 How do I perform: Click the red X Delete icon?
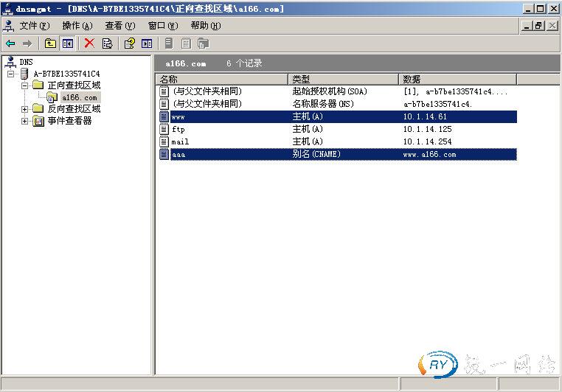pos(89,43)
